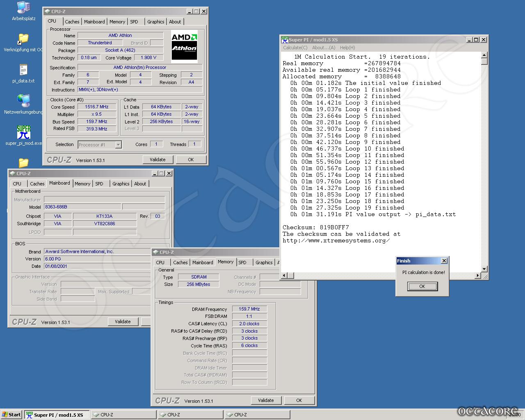Click the http://www.xtremesystems.org/ text
525x420 pixels.
(336, 240)
